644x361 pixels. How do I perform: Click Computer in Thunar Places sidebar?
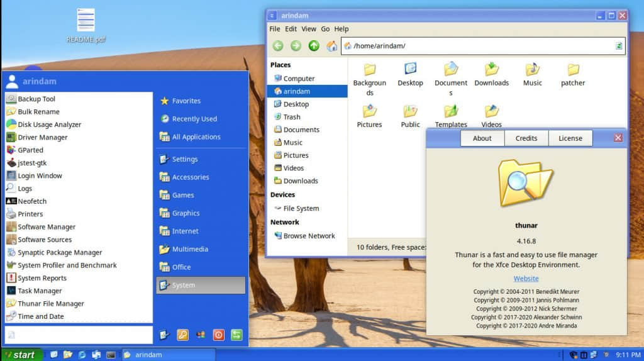click(x=307, y=79)
